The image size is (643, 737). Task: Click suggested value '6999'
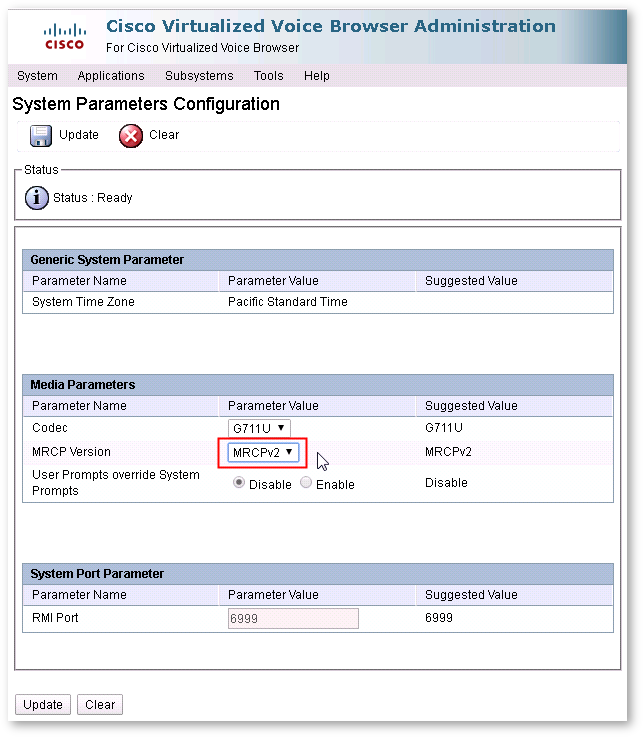439,618
